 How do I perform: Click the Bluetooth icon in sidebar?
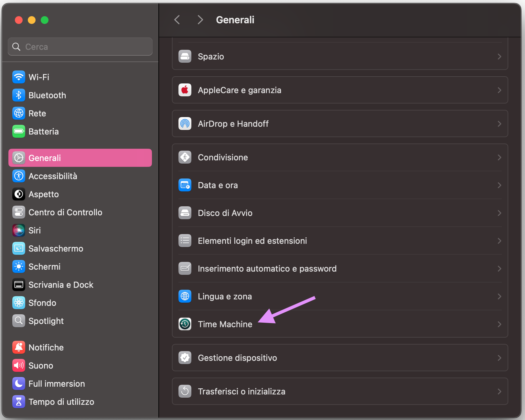click(x=19, y=95)
